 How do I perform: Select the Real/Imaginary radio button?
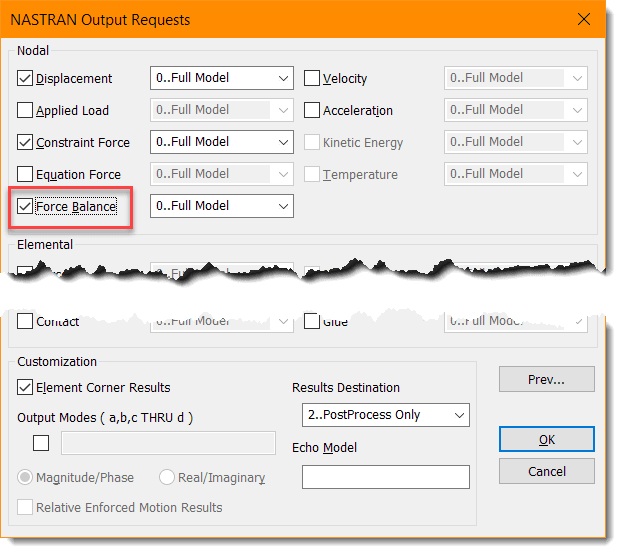click(166, 477)
